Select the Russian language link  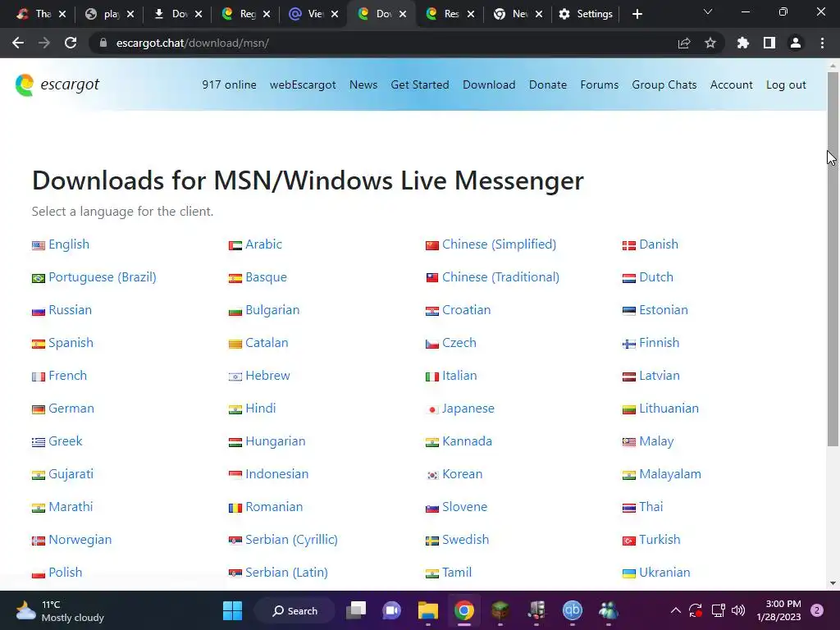point(71,309)
